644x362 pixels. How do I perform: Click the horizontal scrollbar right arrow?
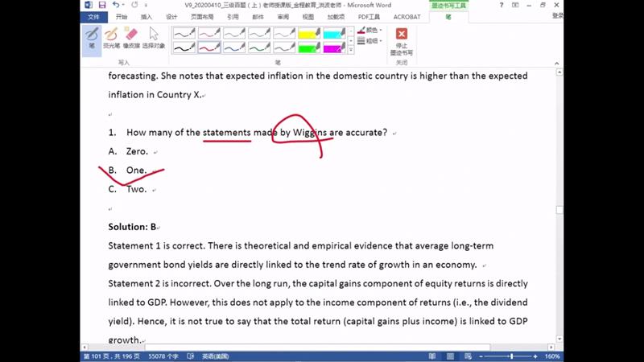551,347
